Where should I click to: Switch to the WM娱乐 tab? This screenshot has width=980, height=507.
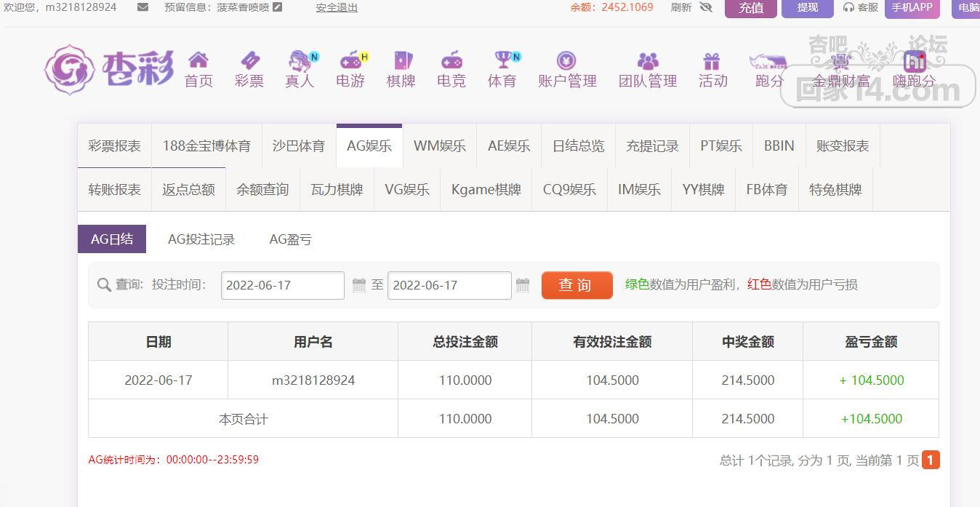pyautogui.click(x=439, y=145)
